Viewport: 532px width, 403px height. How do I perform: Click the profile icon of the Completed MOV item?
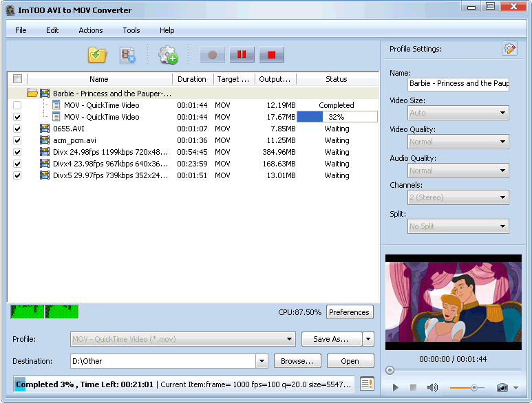click(x=56, y=105)
